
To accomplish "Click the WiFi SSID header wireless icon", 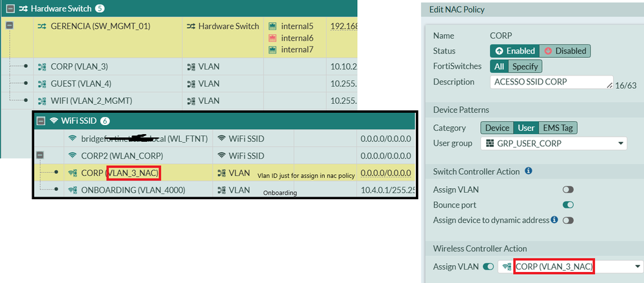I will [x=54, y=121].
